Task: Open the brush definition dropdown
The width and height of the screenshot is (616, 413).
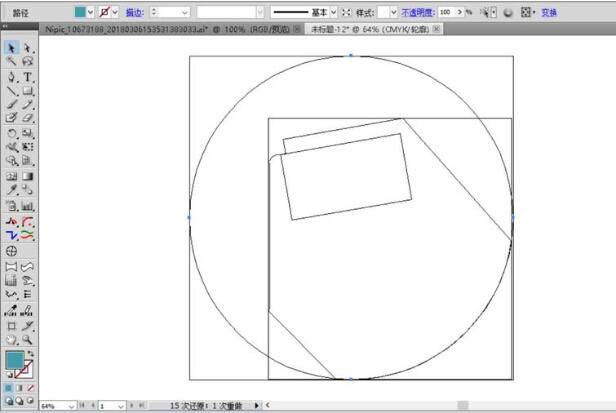Action: (x=260, y=13)
